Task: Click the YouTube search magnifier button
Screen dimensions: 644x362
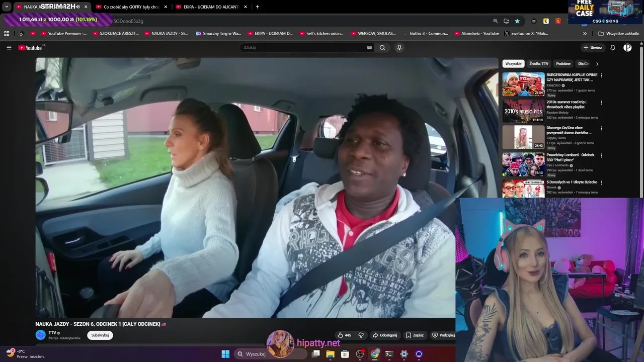Action: tap(382, 48)
